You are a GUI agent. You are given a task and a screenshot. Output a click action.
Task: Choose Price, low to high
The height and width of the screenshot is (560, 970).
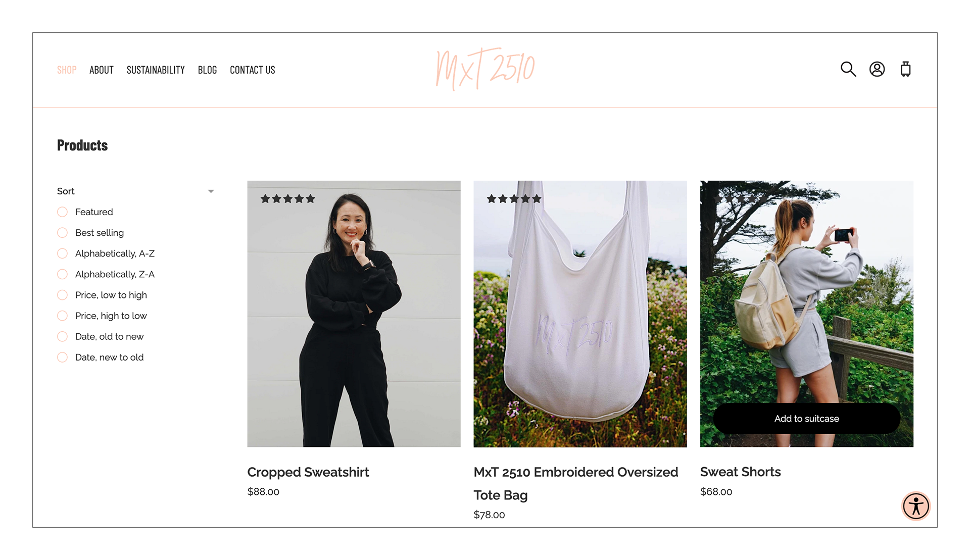point(102,295)
